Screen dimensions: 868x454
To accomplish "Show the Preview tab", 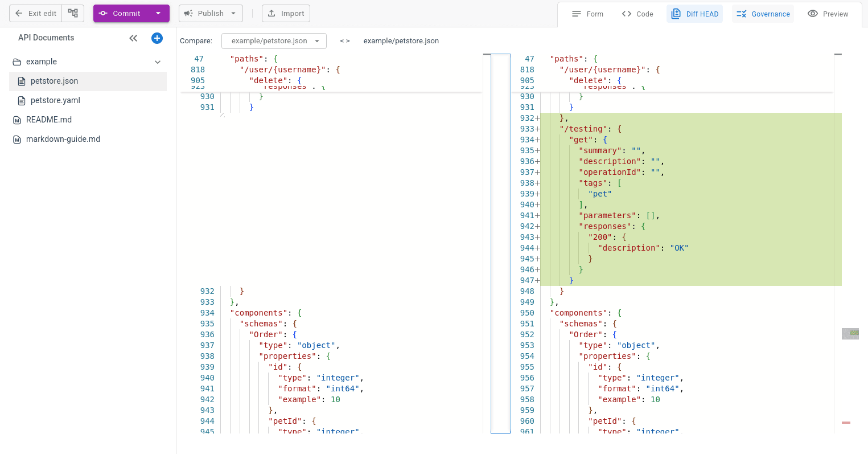I will click(x=828, y=14).
